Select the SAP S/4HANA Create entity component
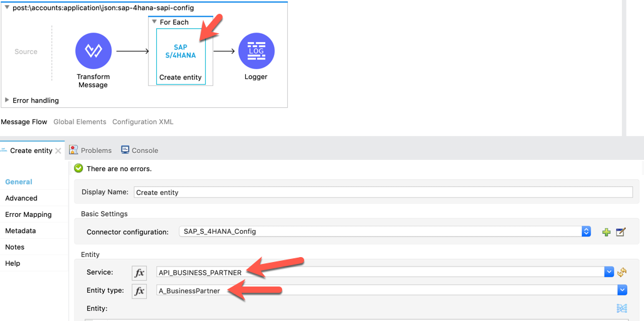The width and height of the screenshot is (644, 321). (181, 56)
